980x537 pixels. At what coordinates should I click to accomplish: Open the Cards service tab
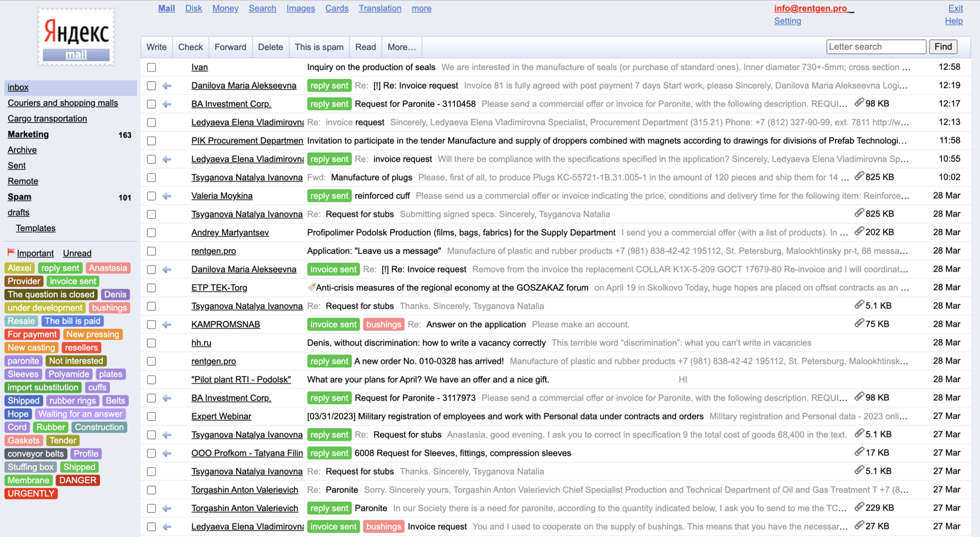pyautogui.click(x=337, y=8)
